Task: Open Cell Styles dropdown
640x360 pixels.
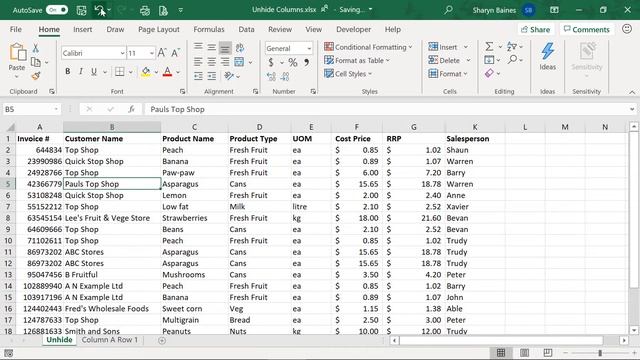Action: coord(348,74)
